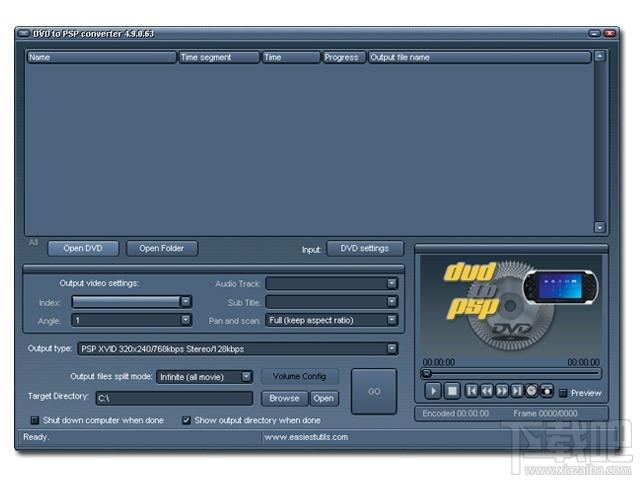Image resolution: width=640 pixels, height=480 pixels.
Task: Browse for target directory
Action: [x=284, y=398]
